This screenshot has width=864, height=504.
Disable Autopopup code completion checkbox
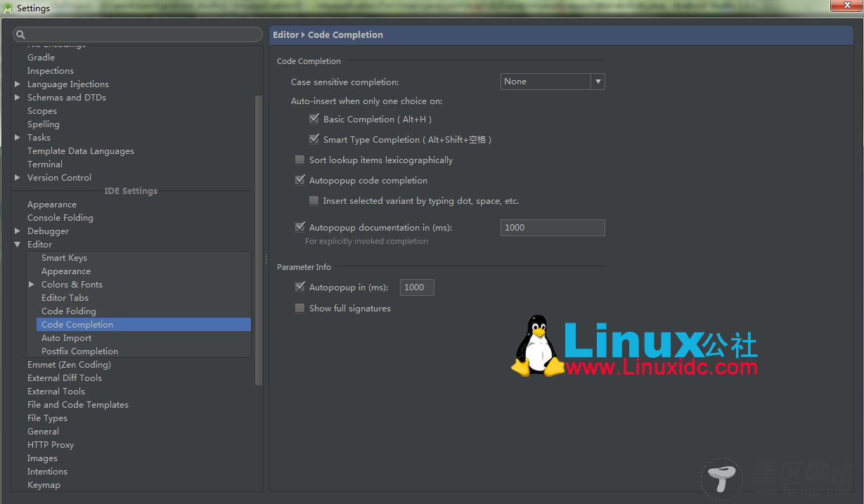(x=300, y=181)
